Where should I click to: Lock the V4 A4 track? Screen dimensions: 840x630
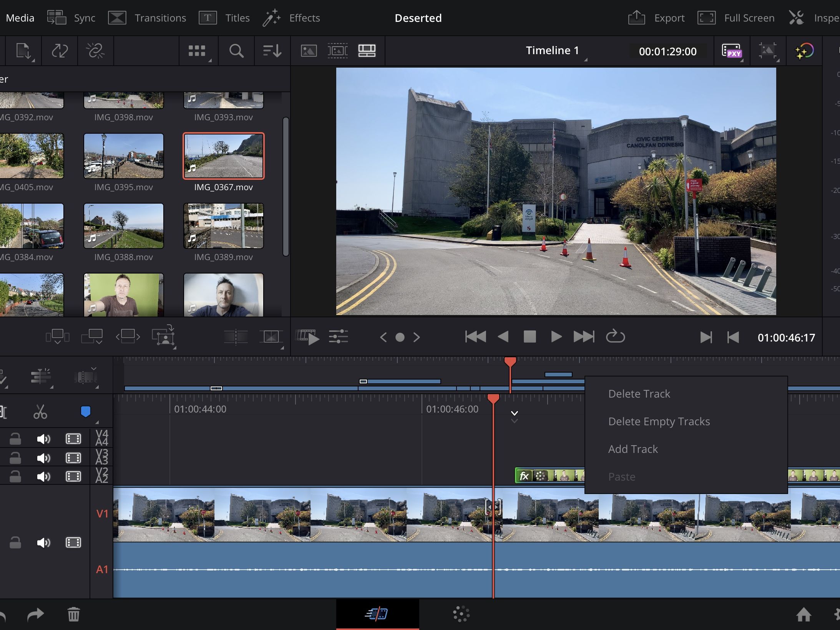[x=15, y=438]
